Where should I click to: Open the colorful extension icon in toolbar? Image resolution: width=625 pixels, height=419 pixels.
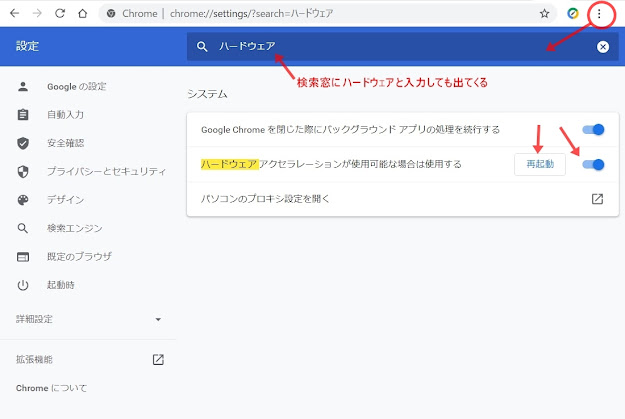click(x=573, y=14)
